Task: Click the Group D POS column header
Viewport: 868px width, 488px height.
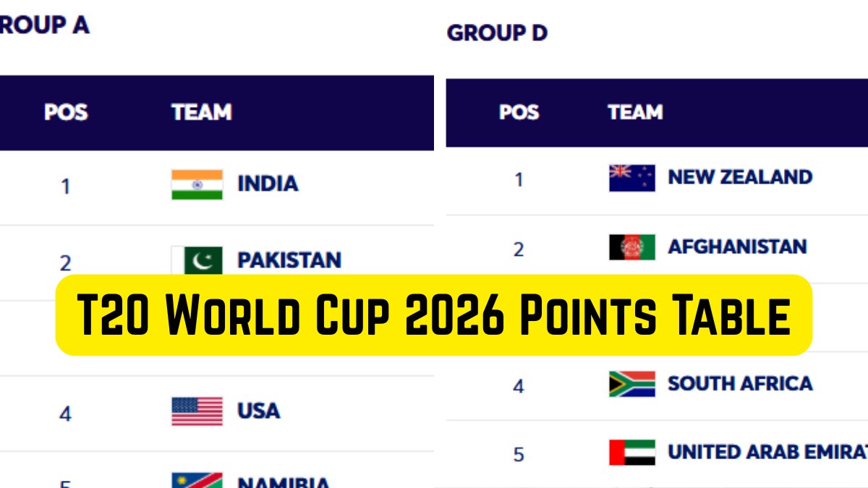Action: click(519, 113)
